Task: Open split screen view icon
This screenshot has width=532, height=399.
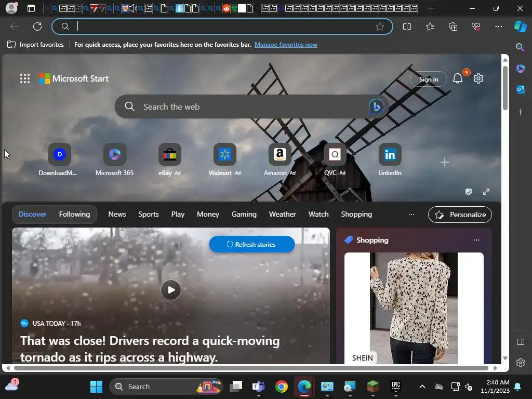Action: point(407,26)
